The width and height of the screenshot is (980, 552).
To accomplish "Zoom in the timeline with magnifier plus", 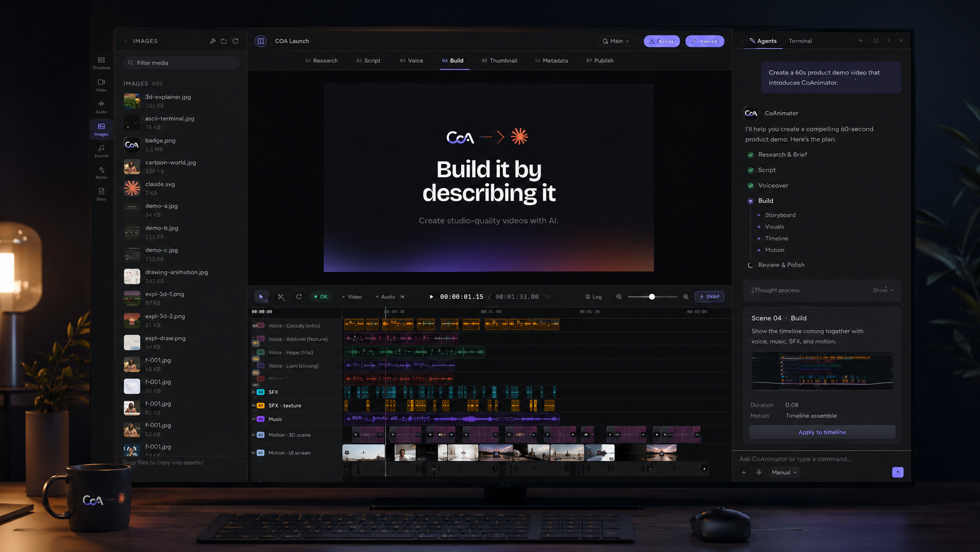I will pyautogui.click(x=686, y=297).
